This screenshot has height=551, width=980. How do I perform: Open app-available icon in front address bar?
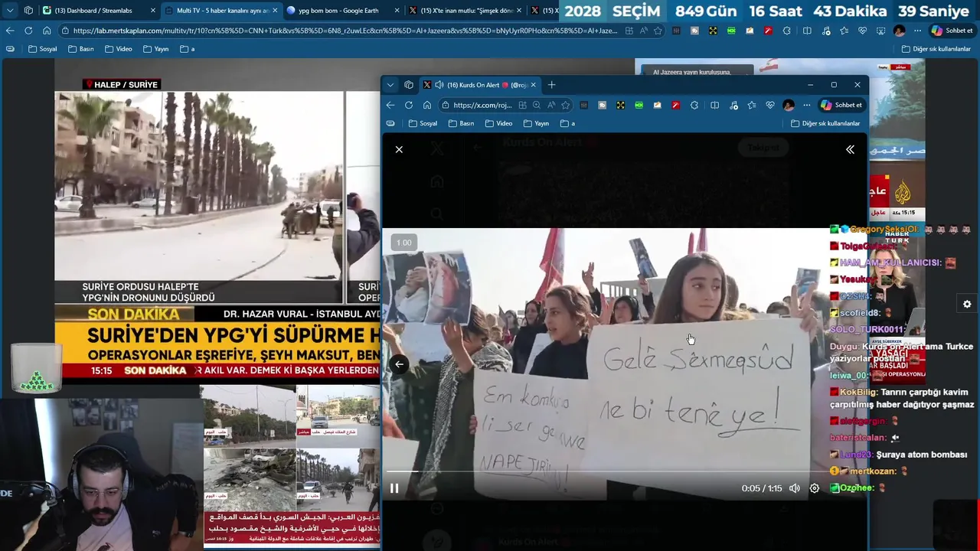[522, 105]
